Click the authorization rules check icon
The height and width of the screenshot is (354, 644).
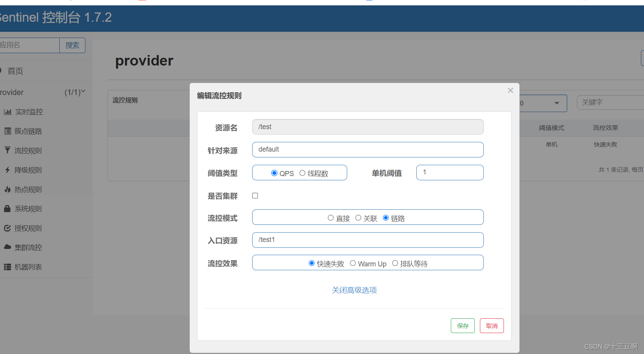click(x=7, y=228)
